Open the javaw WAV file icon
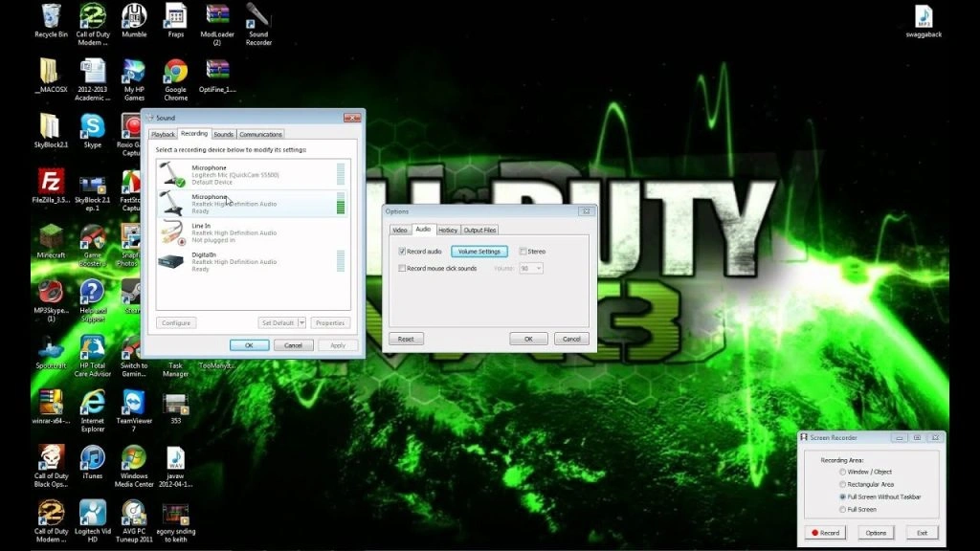The image size is (980, 551). point(176,466)
